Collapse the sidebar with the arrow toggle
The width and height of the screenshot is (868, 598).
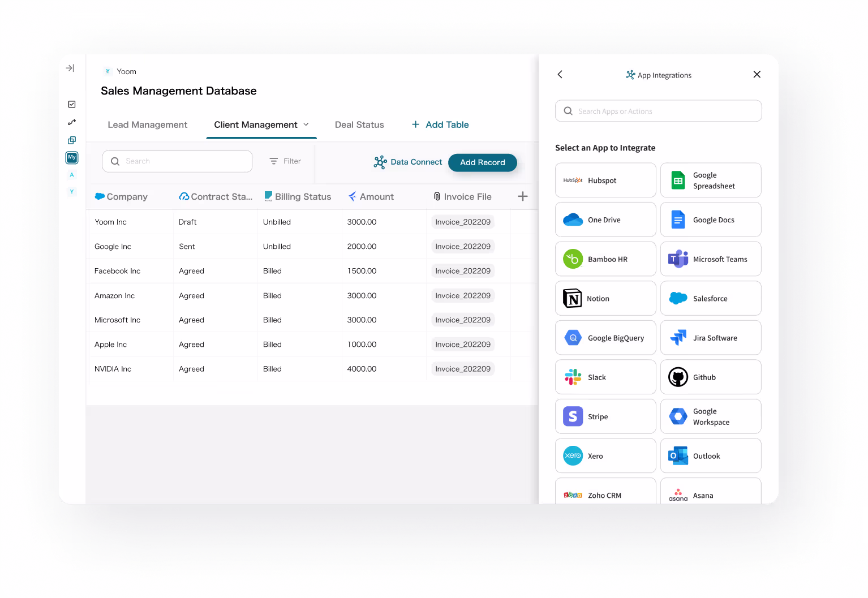pyautogui.click(x=70, y=68)
